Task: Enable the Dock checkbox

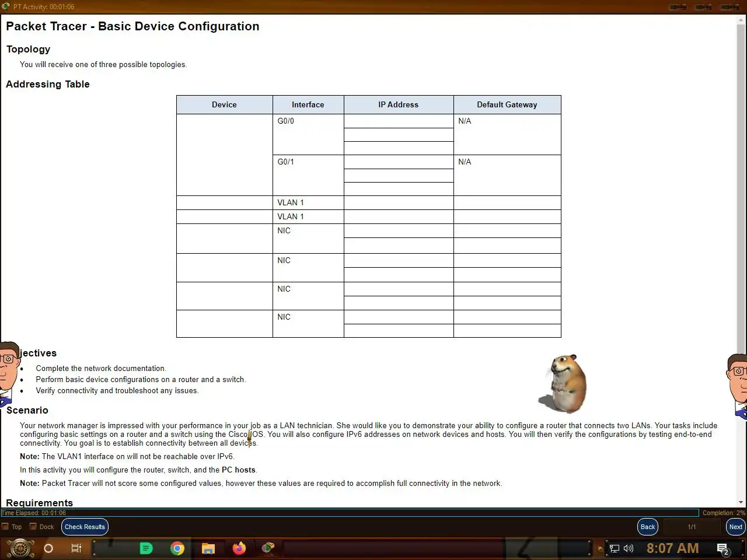Action: [33, 527]
